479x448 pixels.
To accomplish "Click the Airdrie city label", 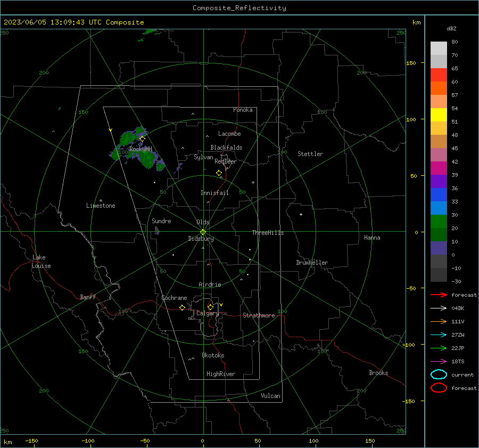I will click(210, 284).
